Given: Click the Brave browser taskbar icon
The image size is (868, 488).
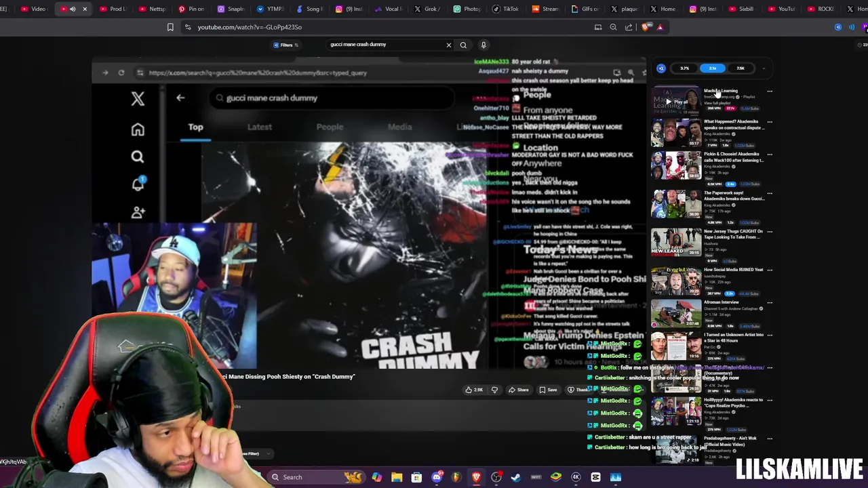Looking at the screenshot, I should click(x=476, y=477).
